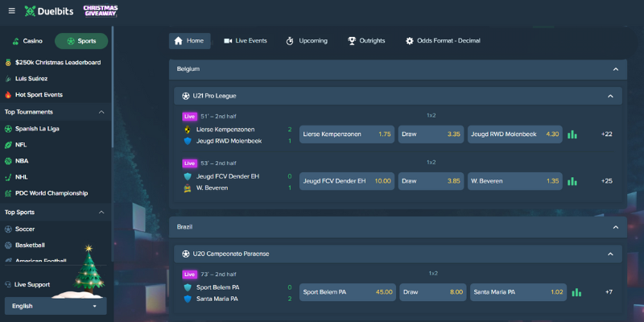Click the Hot Sport Events flame icon
Viewport: 644px width, 322px height.
[8, 94]
